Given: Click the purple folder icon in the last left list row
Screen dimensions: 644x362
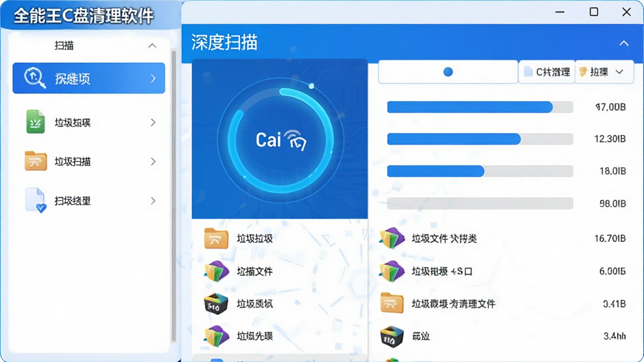Looking at the screenshot, I should click(216, 336).
